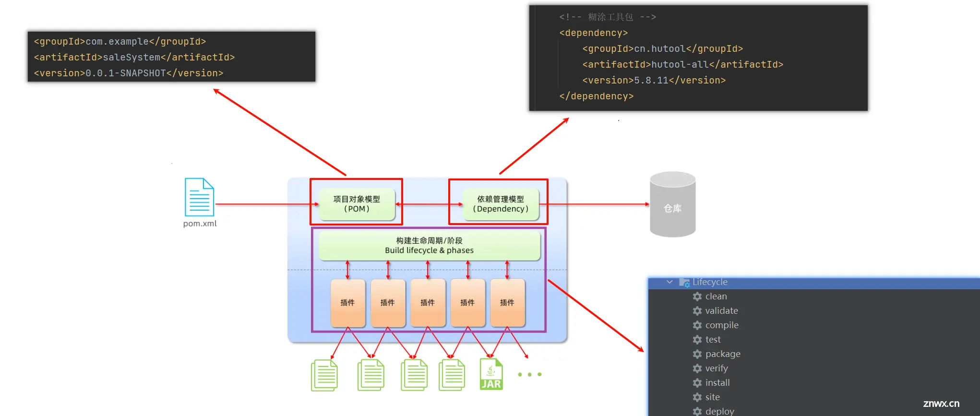Select the deploy lifecycle phase
980x416 pixels.
click(719, 411)
